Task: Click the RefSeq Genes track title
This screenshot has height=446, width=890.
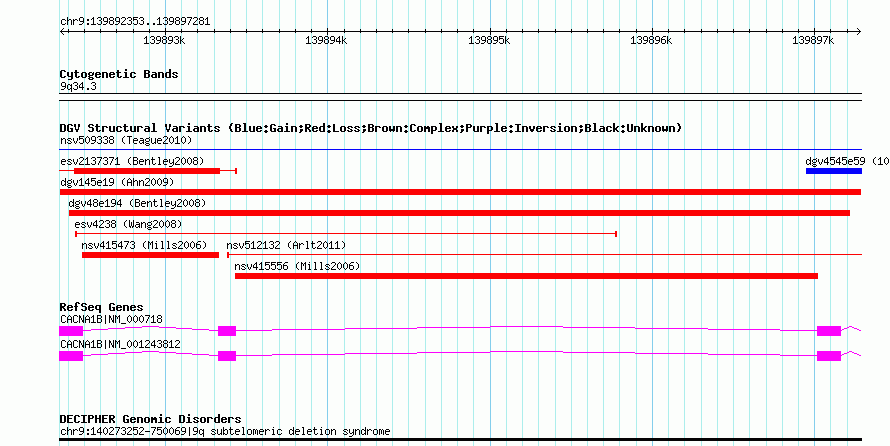Action: pos(101,308)
